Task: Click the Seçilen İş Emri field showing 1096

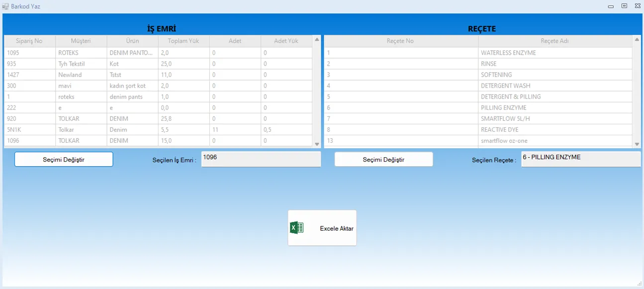Action: click(261, 159)
